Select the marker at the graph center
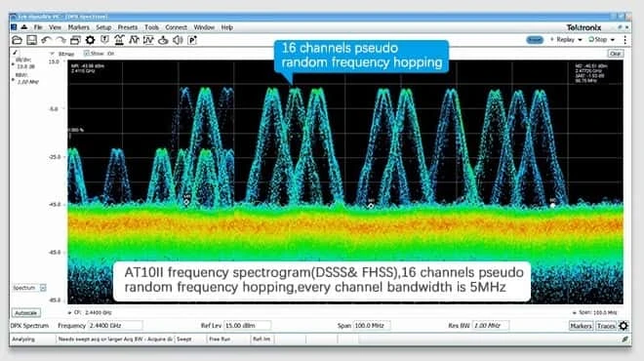Image resolution: width=644 pixels, height=361 pixels. (371, 205)
